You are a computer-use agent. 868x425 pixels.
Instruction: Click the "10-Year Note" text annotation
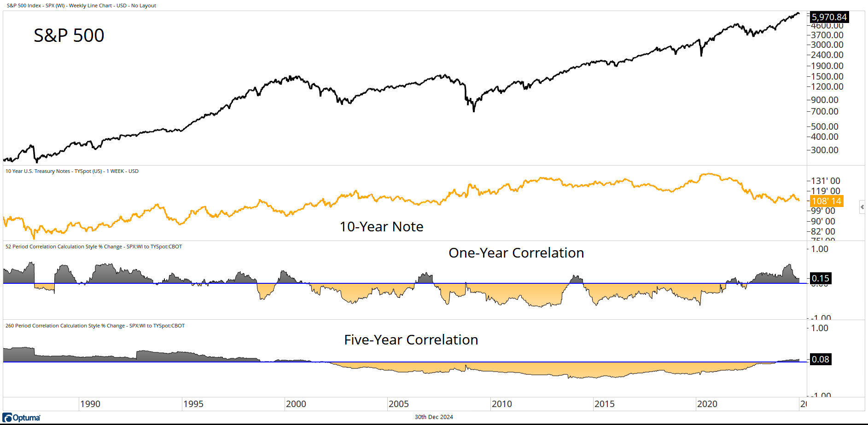coord(381,227)
